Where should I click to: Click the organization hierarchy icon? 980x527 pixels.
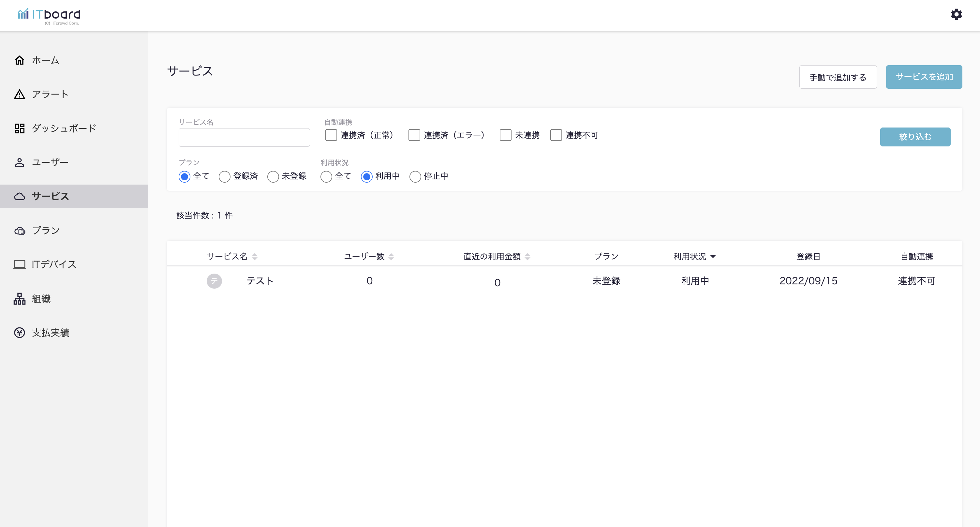(x=20, y=299)
